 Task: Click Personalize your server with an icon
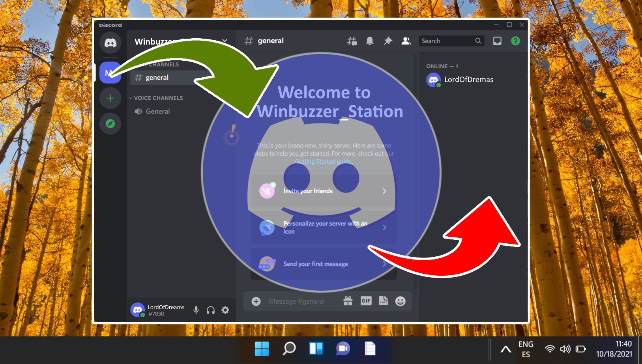click(x=324, y=228)
